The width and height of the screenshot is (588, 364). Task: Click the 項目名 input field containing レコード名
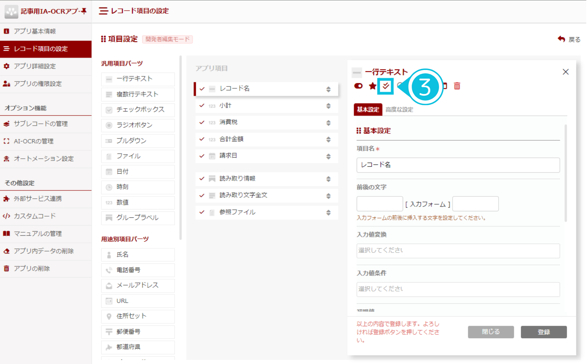pos(458,165)
